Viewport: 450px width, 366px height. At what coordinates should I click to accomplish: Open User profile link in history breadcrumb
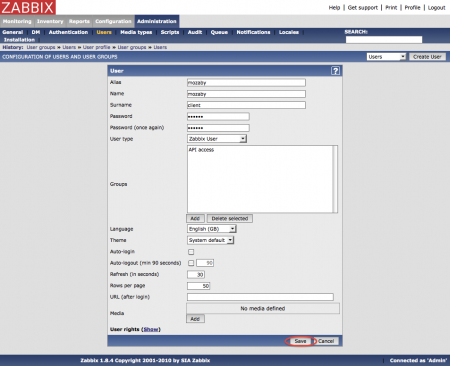96,47
